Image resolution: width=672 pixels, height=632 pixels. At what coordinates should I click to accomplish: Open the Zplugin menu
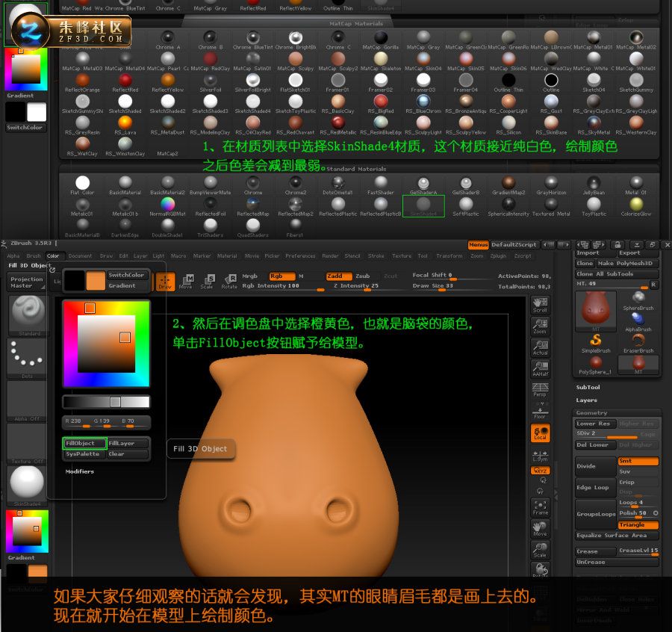click(498, 256)
